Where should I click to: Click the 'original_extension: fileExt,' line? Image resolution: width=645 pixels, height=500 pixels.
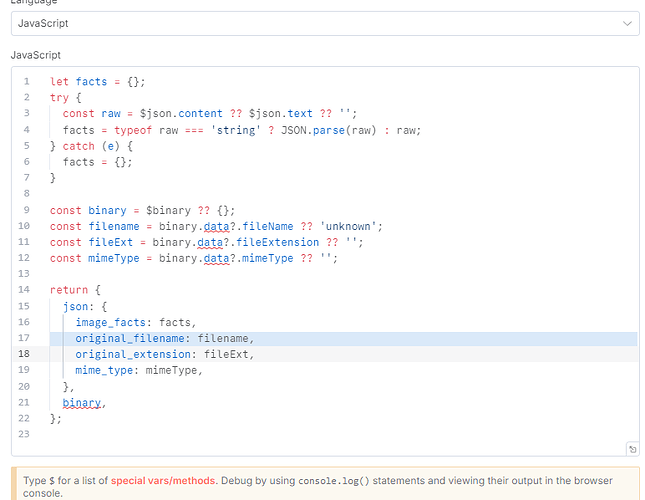(x=165, y=354)
